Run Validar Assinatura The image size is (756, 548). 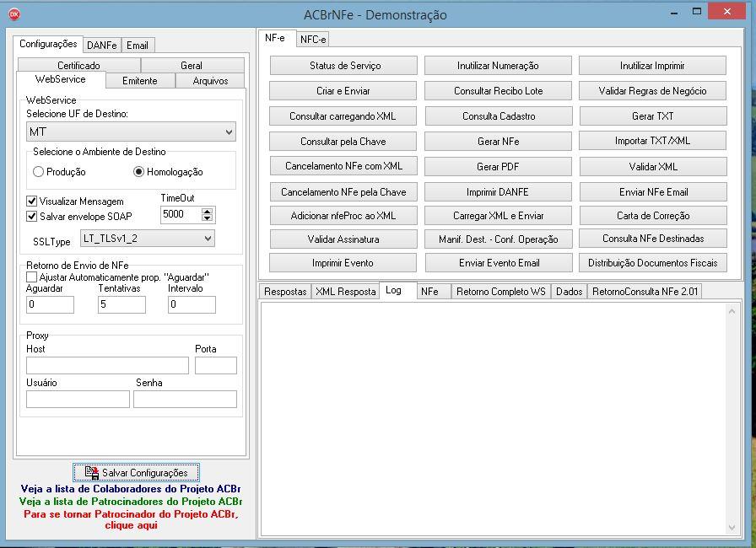343,239
